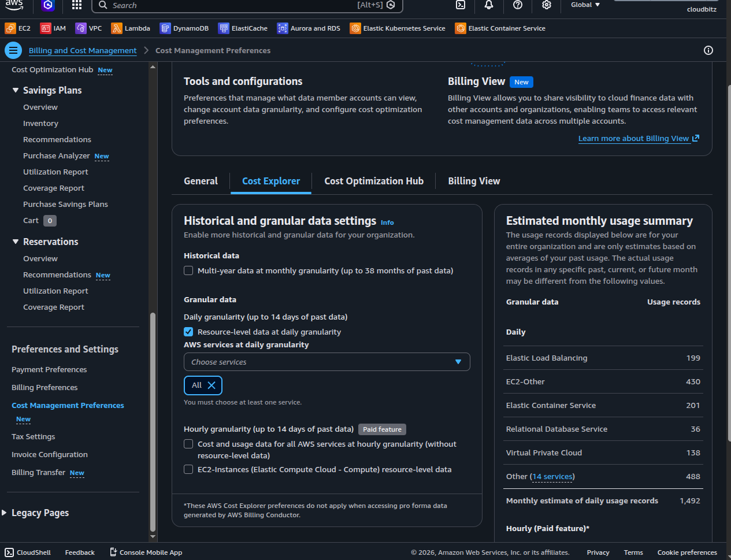Open Cost Optimization Hub in sidebar
This screenshot has width=731, height=560.
[x=52, y=69]
